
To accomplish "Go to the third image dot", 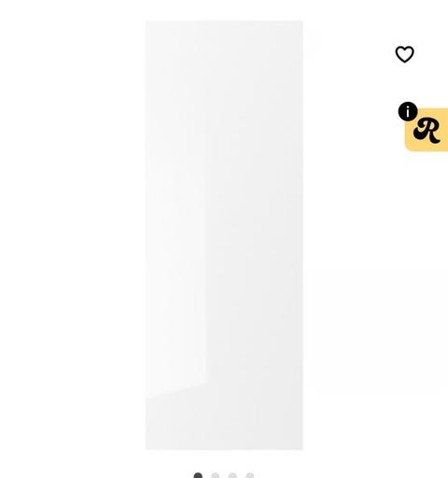I will pyautogui.click(x=232, y=475).
